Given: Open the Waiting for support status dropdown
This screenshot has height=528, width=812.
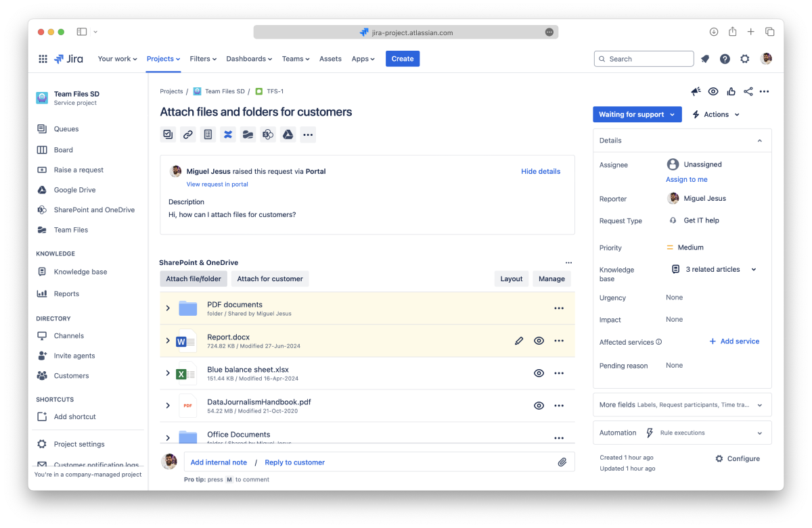Looking at the screenshot, I should click(x=637, y=115).
